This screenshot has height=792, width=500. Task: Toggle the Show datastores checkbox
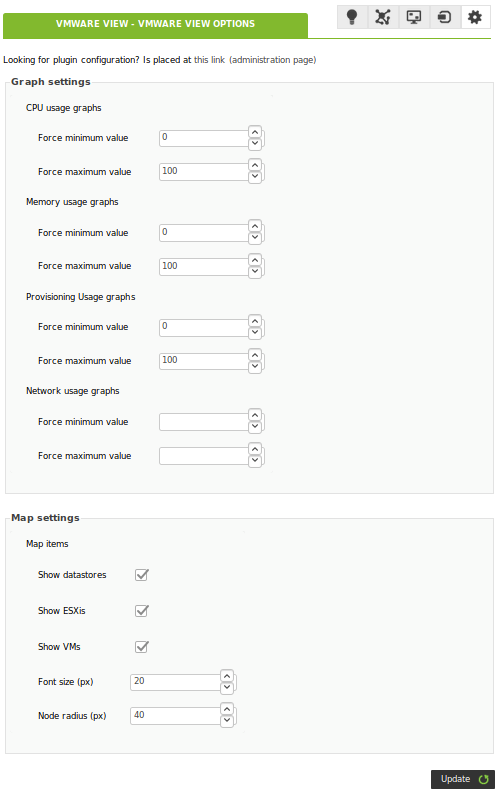point(142,575)
